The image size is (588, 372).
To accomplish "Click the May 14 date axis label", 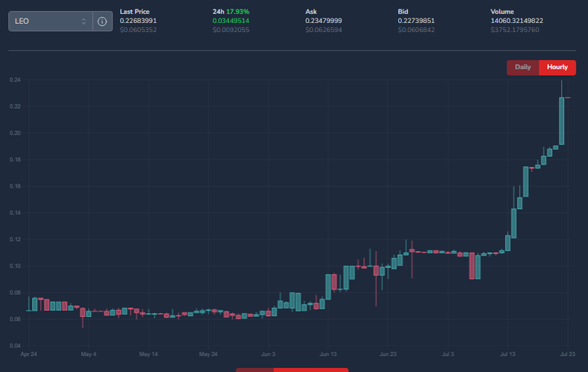I will (x=149, y=354).
